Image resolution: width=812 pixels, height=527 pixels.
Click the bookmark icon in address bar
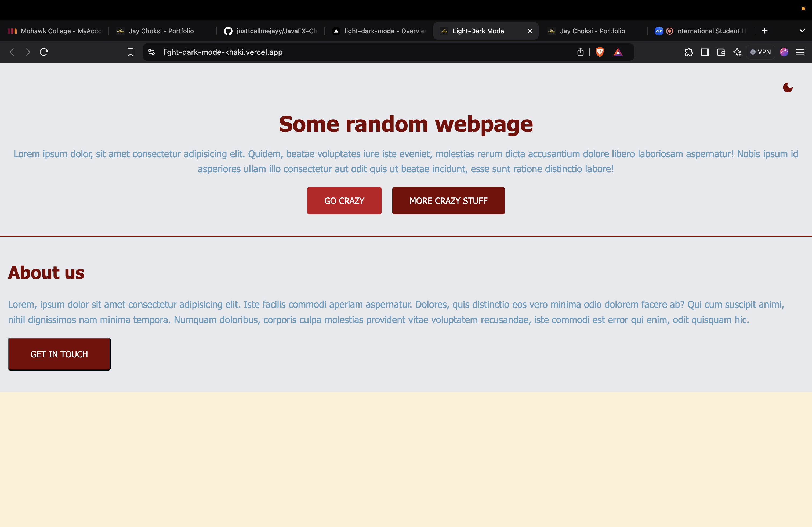click(130, 52)
